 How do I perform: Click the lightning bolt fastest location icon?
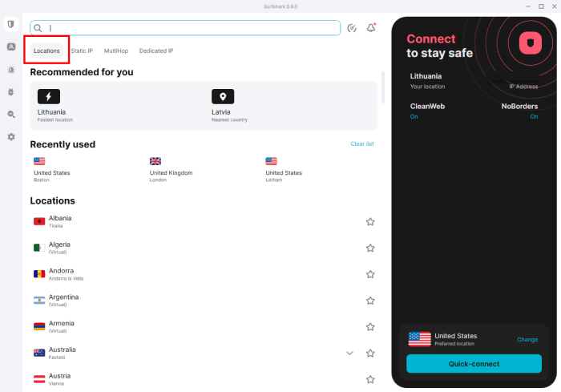pyautogui.click(x=49, y=96)
